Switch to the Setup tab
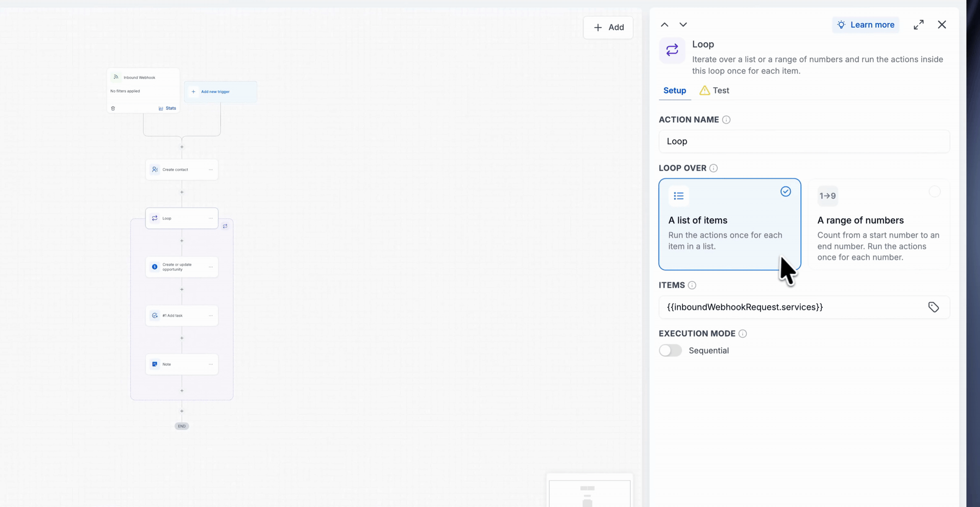 (x=675, y=90)
